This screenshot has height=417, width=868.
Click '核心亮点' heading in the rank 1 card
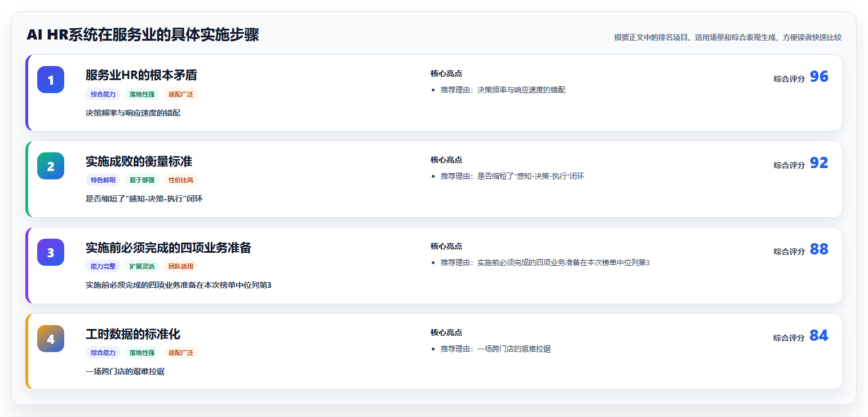446,74
